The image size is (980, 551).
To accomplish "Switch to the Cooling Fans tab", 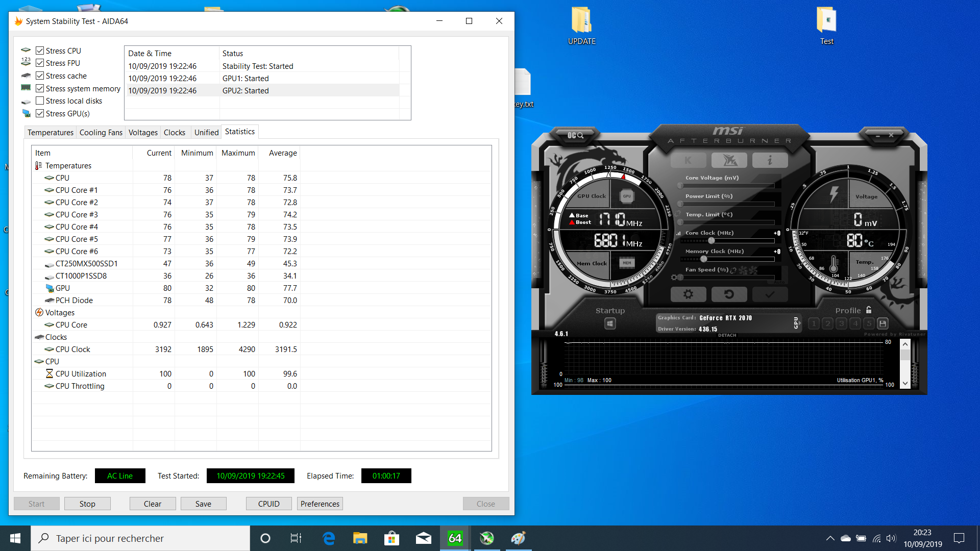I will click(101, 132).
